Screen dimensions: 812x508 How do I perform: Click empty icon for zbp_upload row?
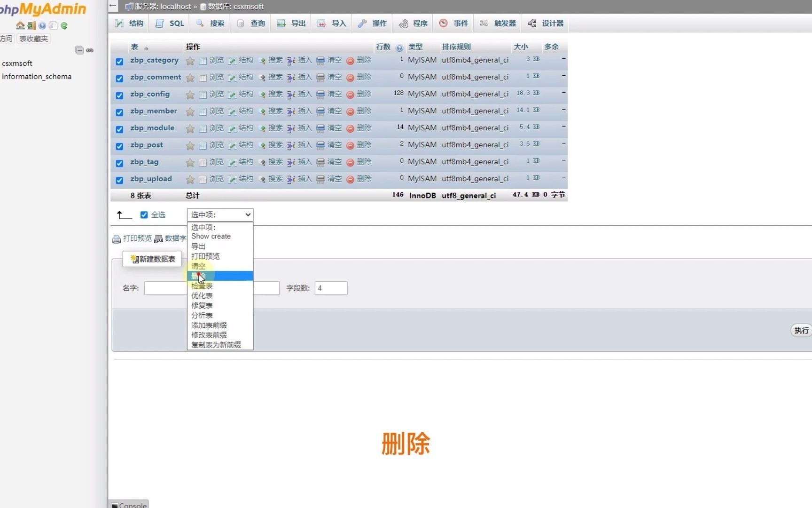(x=320, y=179)
